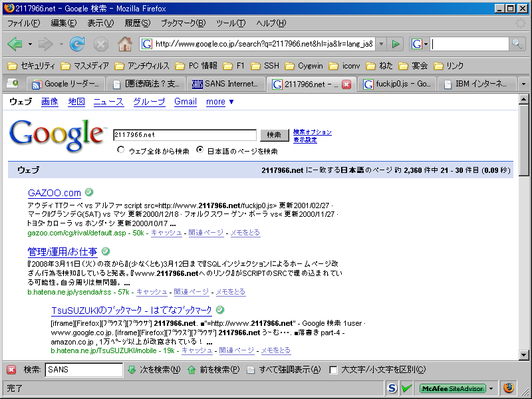Go back with the green back arrow
The height and width of the screenshot is (399, 532).
(x=15, y=44)
